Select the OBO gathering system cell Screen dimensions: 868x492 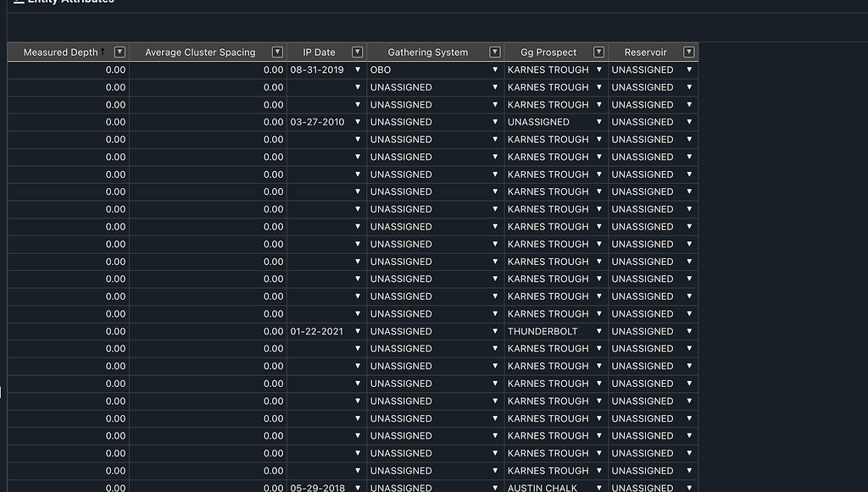(424, 70)
